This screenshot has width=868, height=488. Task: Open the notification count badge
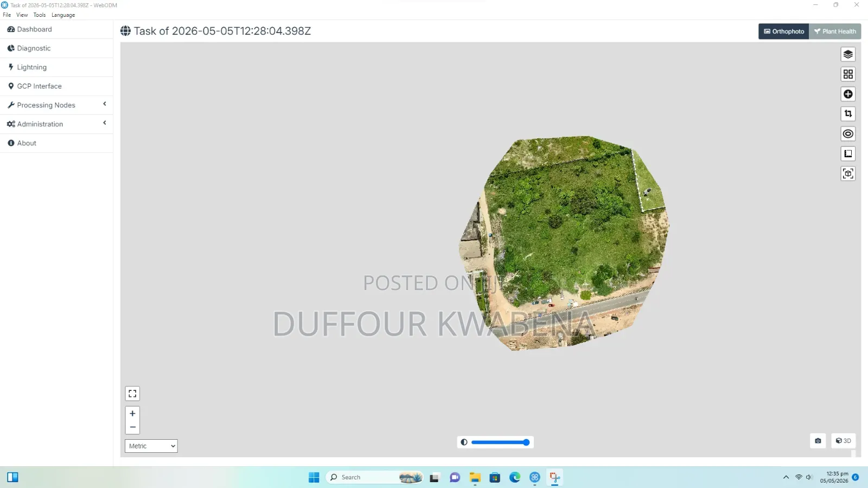pyautogui.click(x=856, y=477)
